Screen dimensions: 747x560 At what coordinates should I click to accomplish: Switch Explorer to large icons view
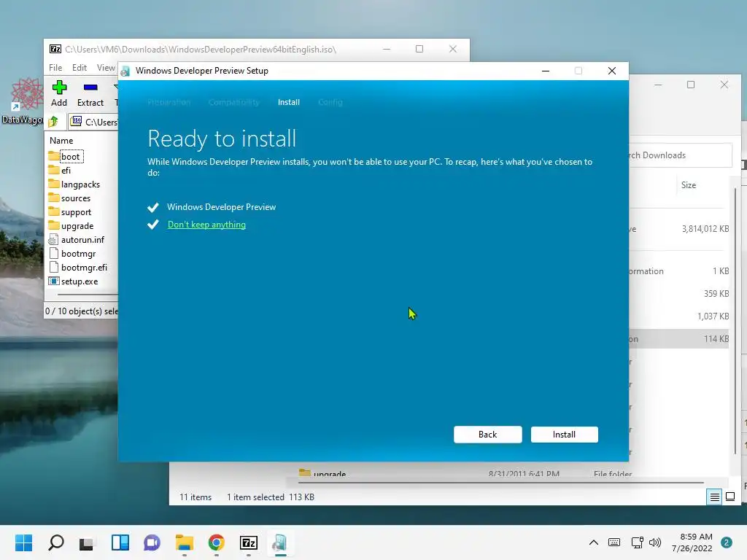(x=729, y=497)
